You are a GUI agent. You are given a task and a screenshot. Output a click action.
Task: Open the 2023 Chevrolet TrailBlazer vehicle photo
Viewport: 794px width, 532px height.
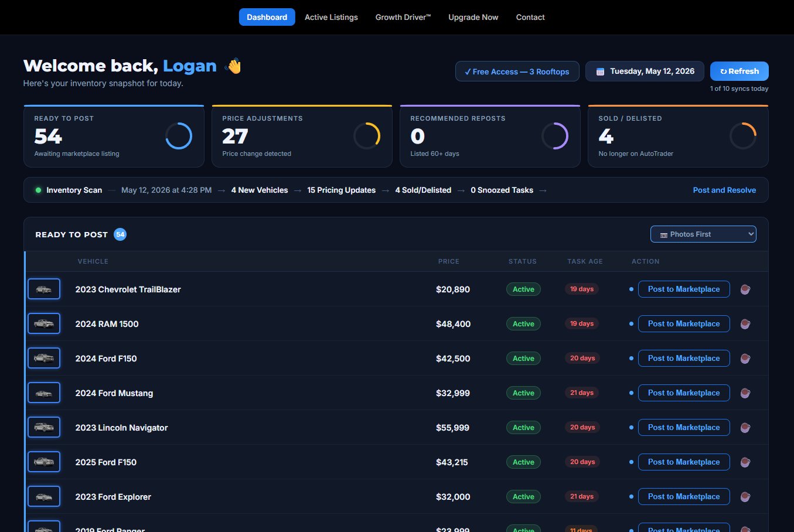44,289
